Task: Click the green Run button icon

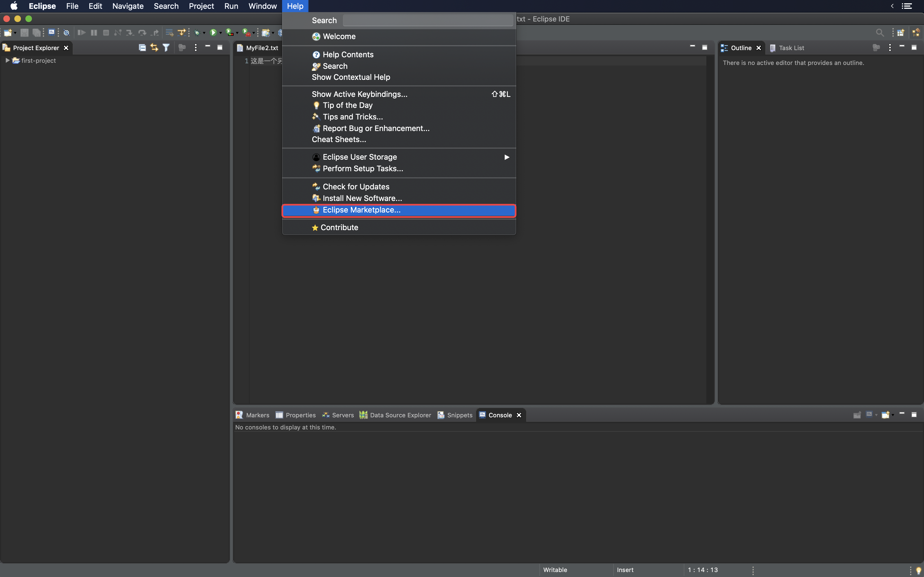Action: [x=214, y=33]
